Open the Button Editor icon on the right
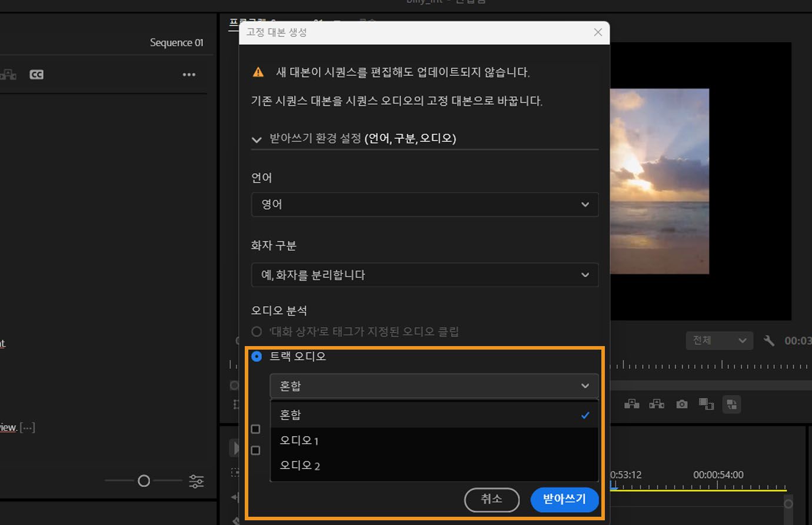Screen dimensions: 812x525 click(x=731, y=404)
